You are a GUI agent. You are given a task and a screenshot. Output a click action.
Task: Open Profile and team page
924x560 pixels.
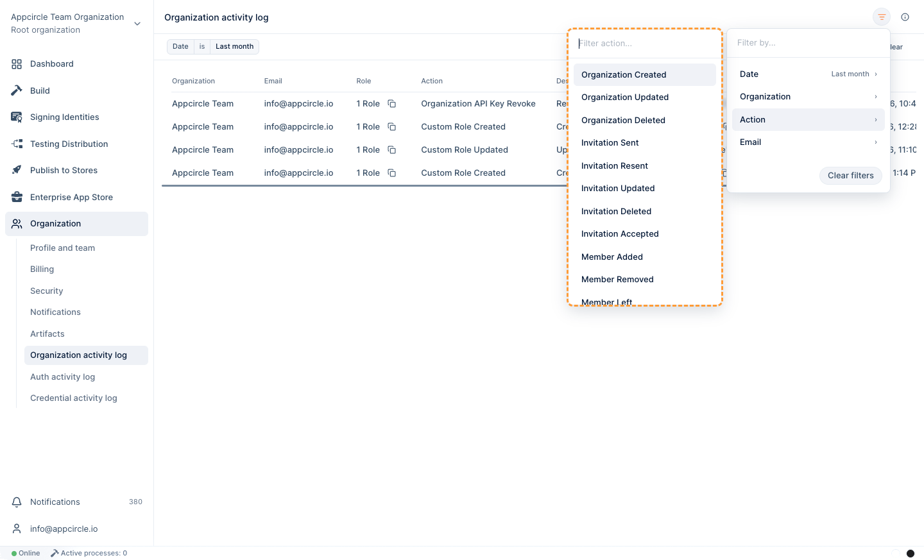tap(62, 248)
